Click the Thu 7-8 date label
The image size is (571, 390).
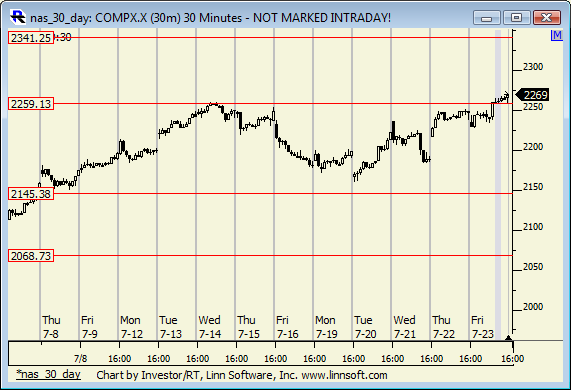pos(51,327)
